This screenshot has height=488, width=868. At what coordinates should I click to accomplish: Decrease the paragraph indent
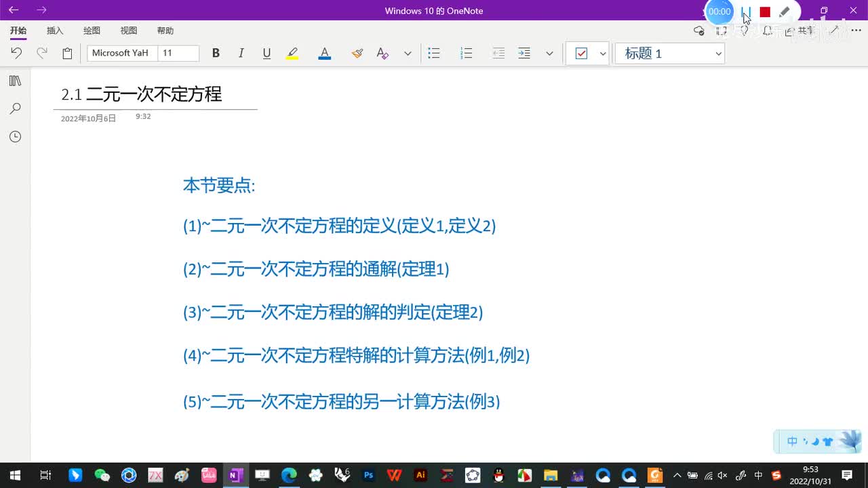pyautogui.click(x=498, y=53)
